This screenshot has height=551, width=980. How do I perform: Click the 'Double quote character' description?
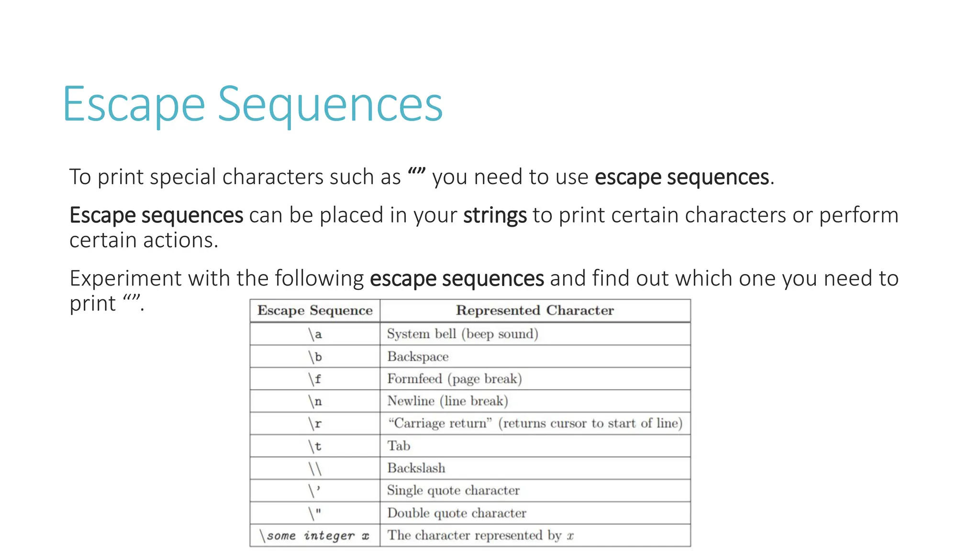pyautogui.click(x=457, y=513)
